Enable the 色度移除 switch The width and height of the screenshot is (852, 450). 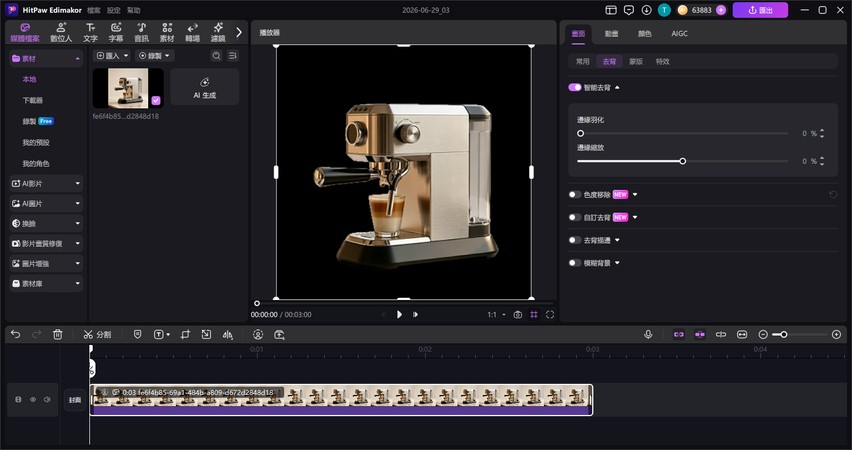[x=575, y=195]
